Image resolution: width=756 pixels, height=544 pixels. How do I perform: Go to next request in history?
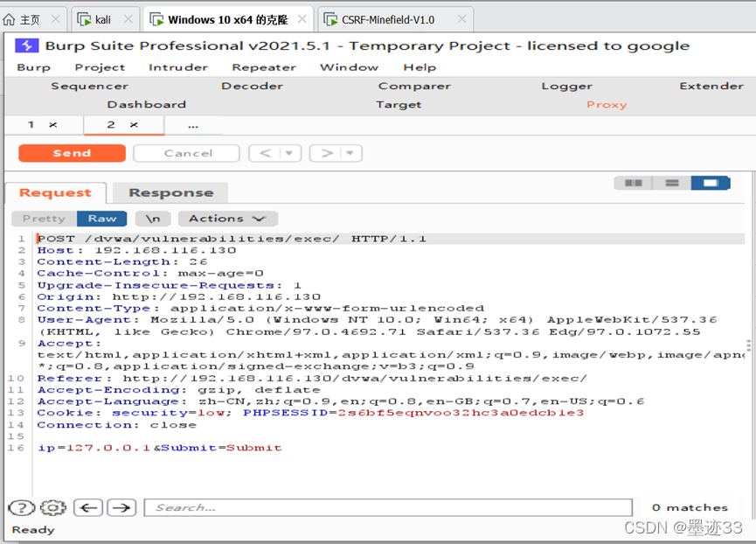coord(326,153)
